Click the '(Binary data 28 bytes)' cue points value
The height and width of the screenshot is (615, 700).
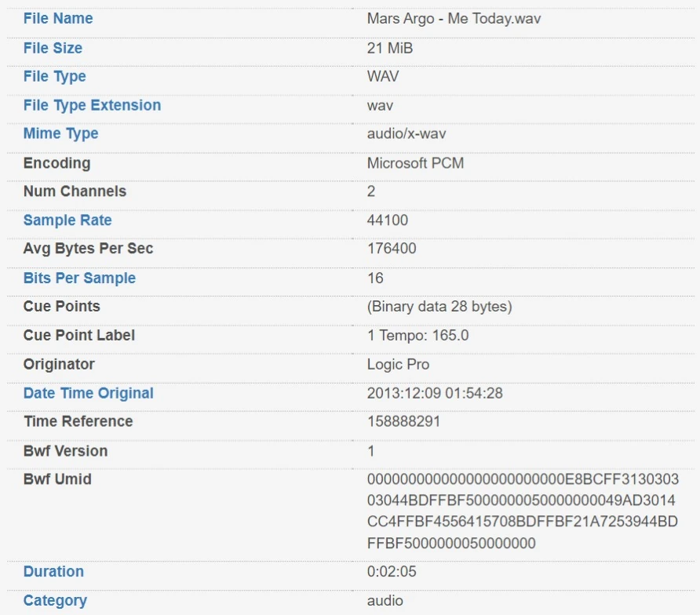tap(439, 306)
